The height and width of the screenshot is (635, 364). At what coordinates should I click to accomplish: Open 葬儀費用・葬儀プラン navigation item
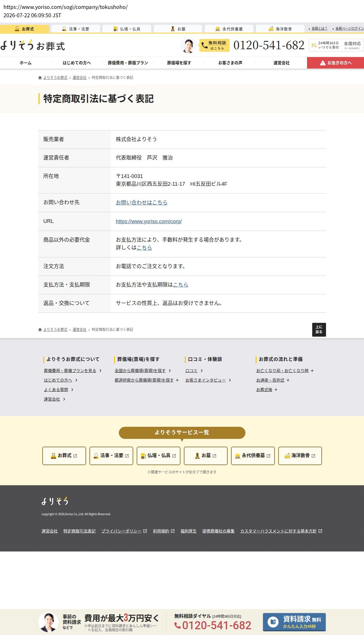[x=128, y=63]
